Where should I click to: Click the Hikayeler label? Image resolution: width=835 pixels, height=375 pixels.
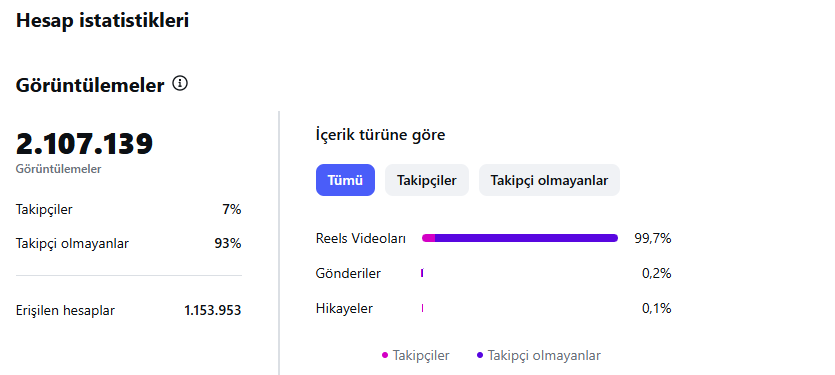[x=344, y=308]
